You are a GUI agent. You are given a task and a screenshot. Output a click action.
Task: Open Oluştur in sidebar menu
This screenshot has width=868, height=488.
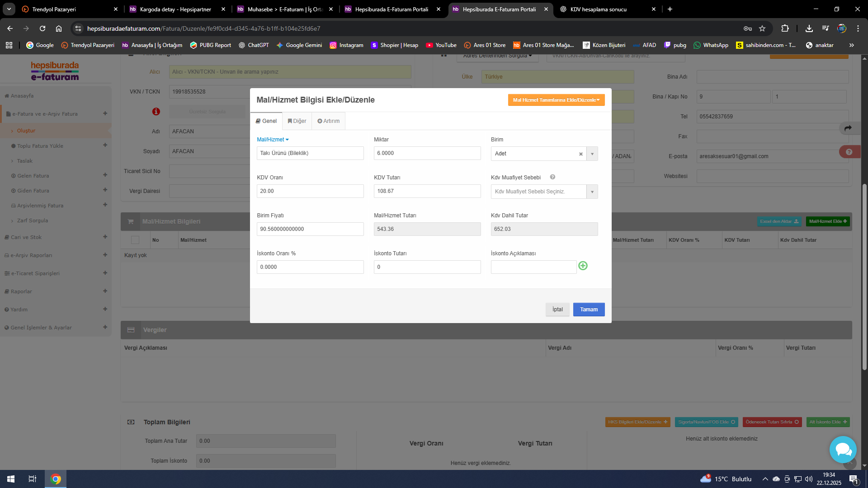[x=26, y=131]
